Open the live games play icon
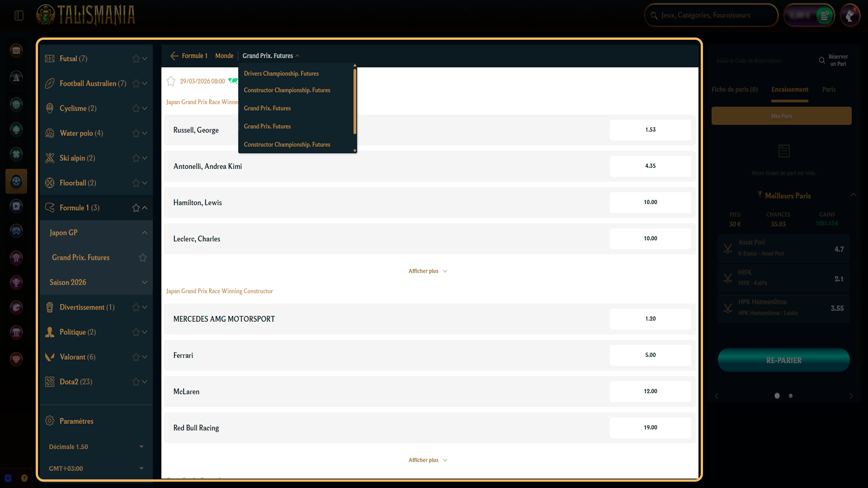868x488 pixels. 16,206
